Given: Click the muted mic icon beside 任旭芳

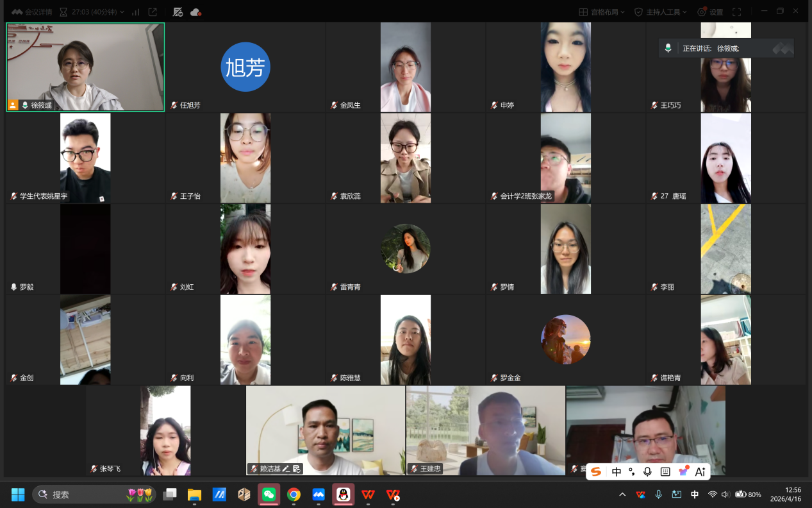Looking at the screenshot, I should click(174, 105).
